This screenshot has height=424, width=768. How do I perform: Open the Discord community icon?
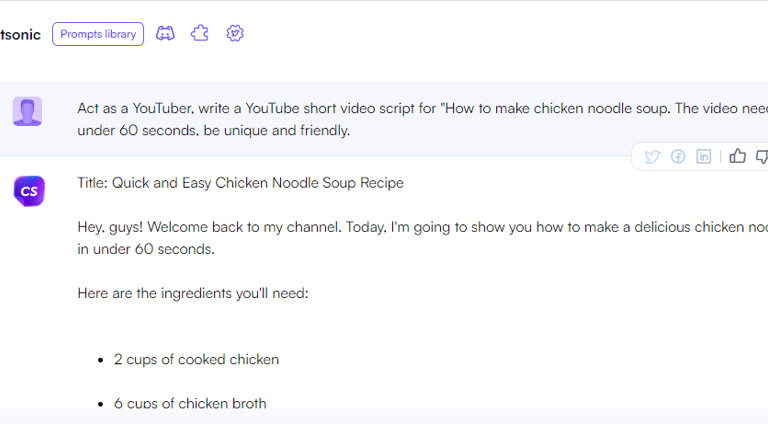166,34
